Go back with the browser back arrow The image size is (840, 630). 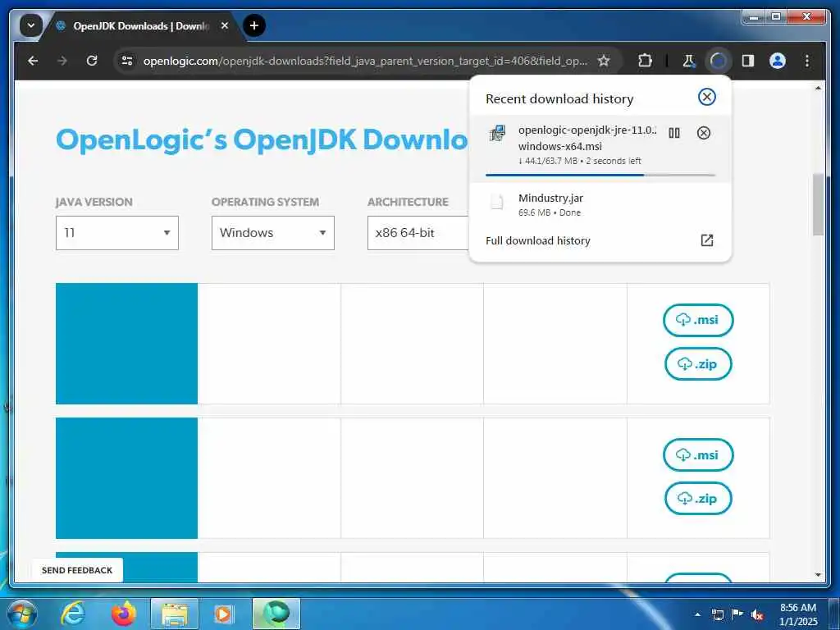click(x=33, y=61)
